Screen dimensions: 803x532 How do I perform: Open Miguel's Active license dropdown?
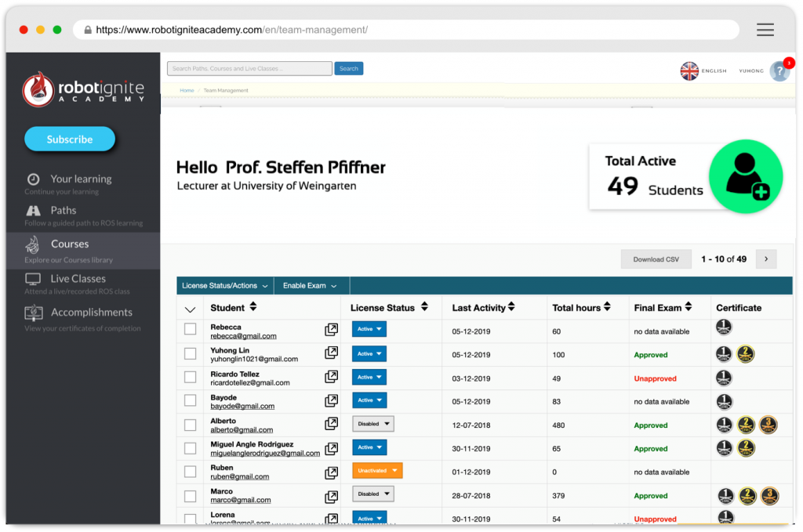point(369,447)
